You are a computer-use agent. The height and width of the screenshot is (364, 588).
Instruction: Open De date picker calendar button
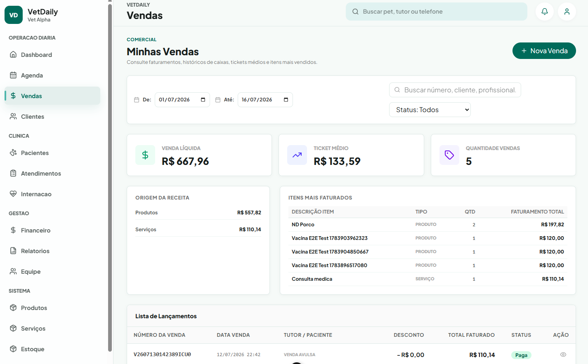203,100
